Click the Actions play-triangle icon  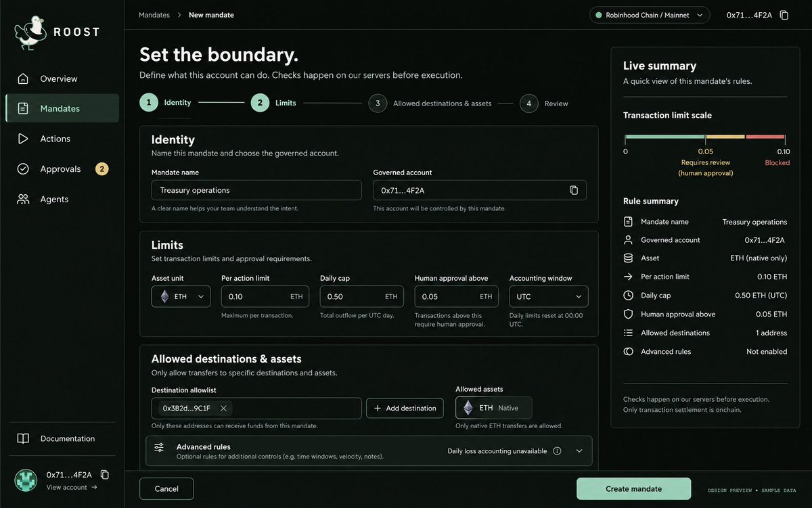tap(23, 139)
